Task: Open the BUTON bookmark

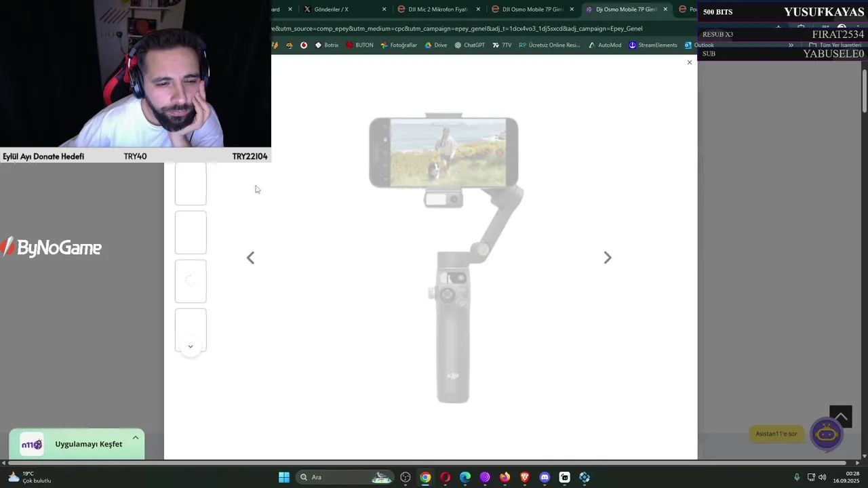Action: [x=359, y=45]
